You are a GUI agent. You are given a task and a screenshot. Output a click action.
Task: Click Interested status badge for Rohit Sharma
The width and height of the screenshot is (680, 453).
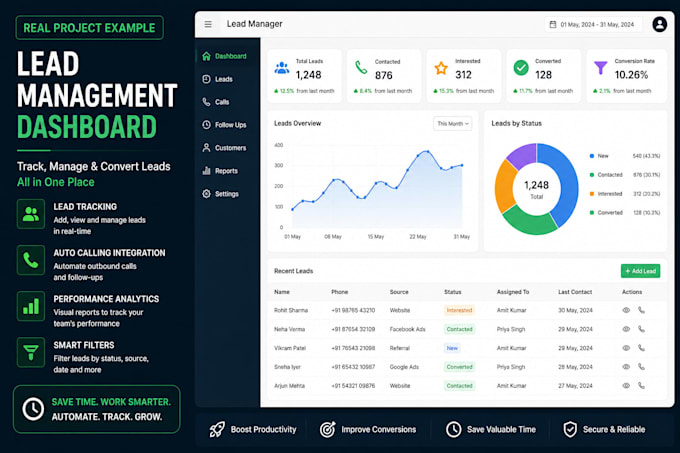pyautogui.click(x=459, y=310)
